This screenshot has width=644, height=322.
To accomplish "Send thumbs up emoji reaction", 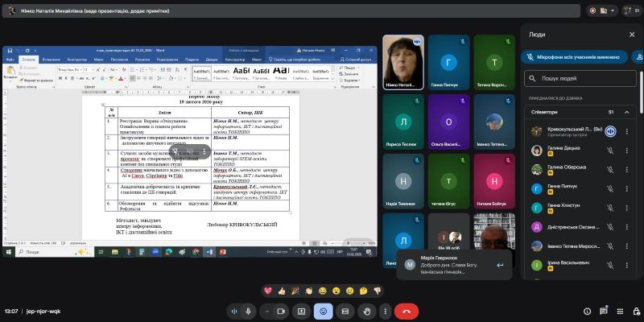I will (x=282, y=290).
